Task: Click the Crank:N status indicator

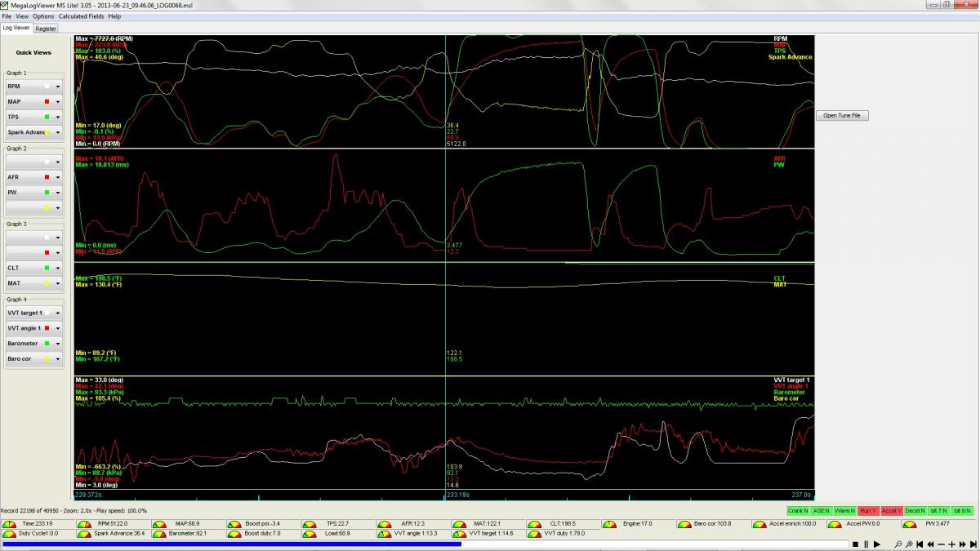Action: [x=798, y=510]
